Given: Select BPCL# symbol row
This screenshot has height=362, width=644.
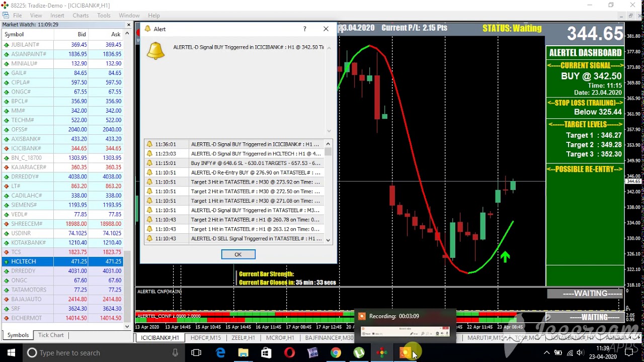Looking at the screenshot, I should [62, 102].
